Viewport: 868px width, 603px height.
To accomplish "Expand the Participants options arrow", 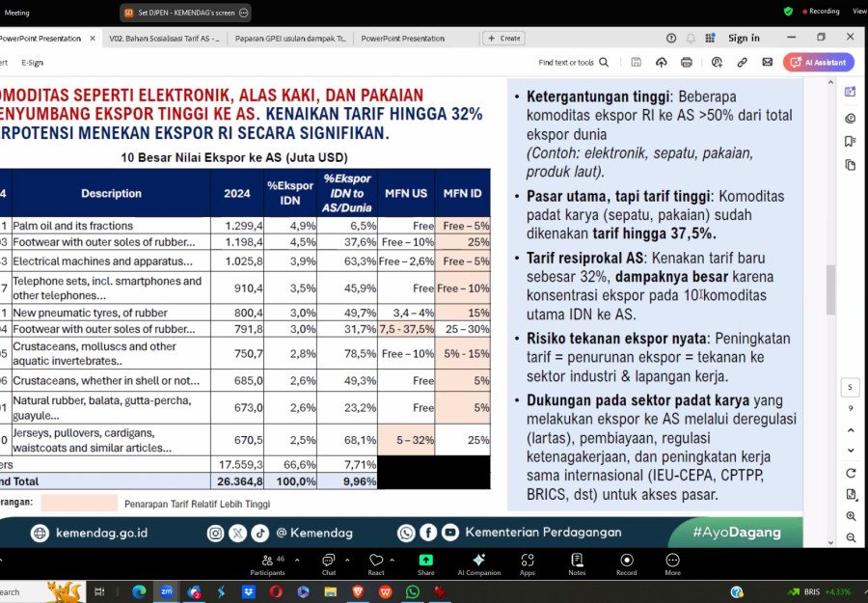I will click(297, 561).
